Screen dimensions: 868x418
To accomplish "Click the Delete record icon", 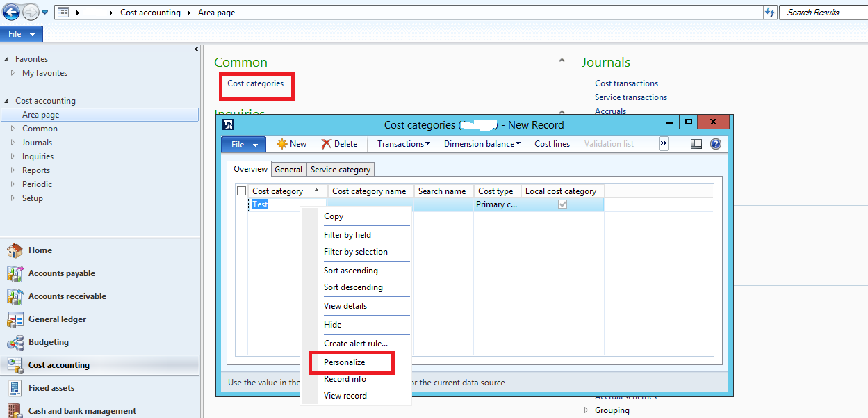I will click(x=338, y=143).
